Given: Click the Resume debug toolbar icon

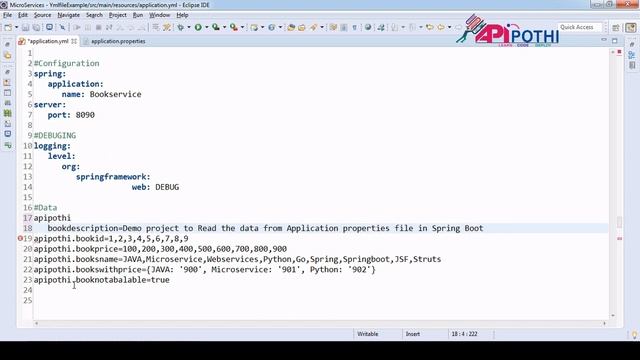Looking at the screenshot, I should tap(77, 27).
